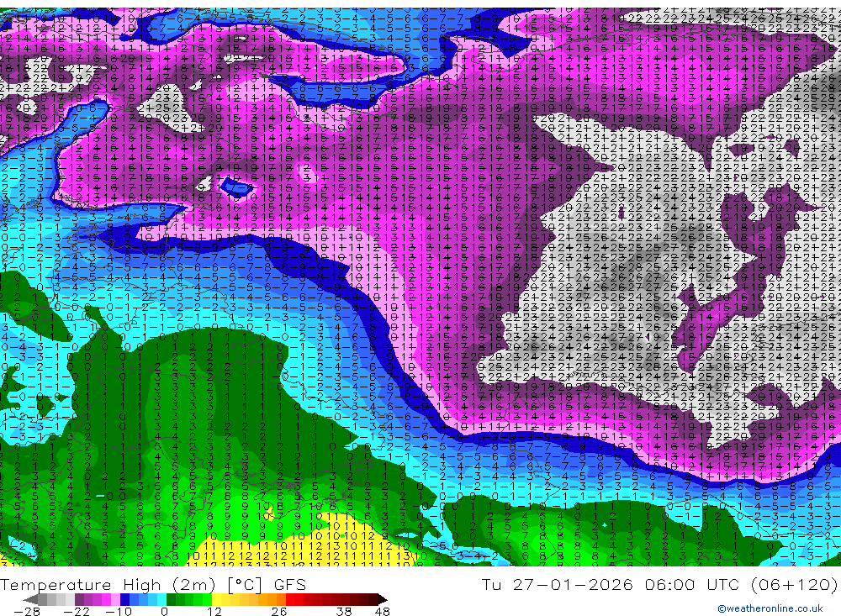Click the '0' legend scale label
The width and height of the screenshot is (841, 616).
pyautogui.click(x=165, y=612)
